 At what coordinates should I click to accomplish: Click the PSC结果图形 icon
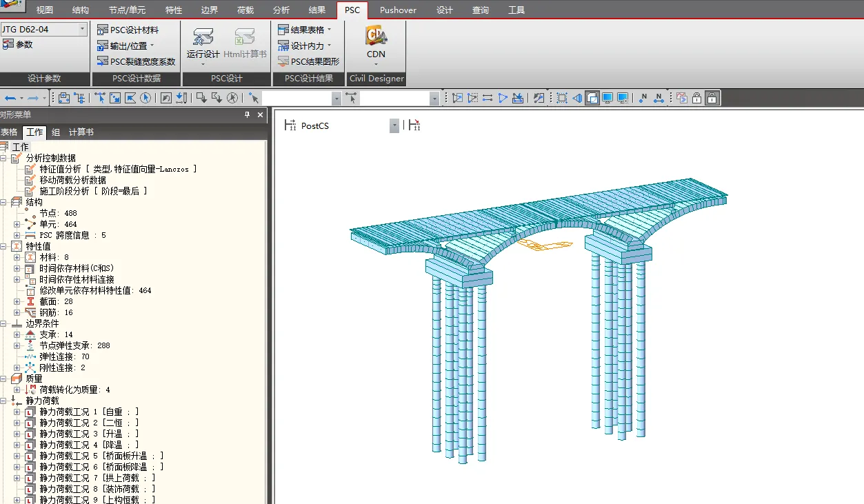(x=283, y=61)
